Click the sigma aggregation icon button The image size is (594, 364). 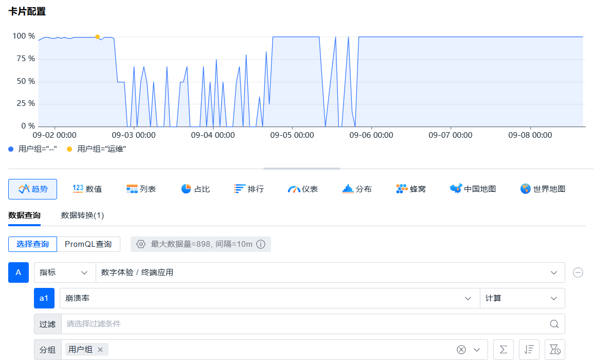[x=503, y=350]
